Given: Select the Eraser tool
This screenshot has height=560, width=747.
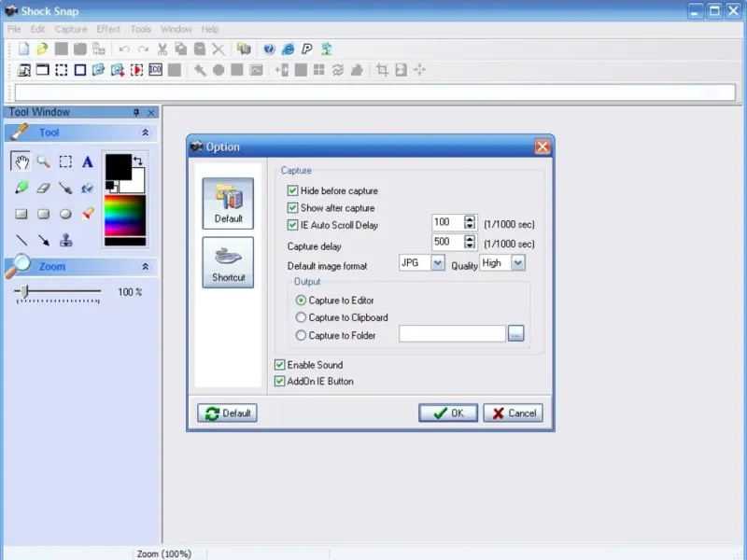Looking at the screenshot, I should pos(43,189).
